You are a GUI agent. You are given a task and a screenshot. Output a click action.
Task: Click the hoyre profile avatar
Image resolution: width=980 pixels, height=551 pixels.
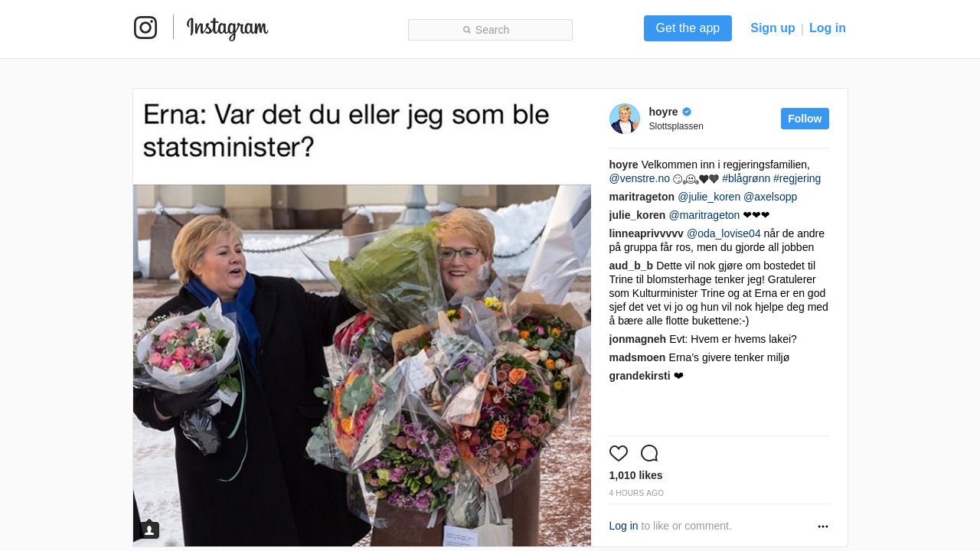pos(625,119)
